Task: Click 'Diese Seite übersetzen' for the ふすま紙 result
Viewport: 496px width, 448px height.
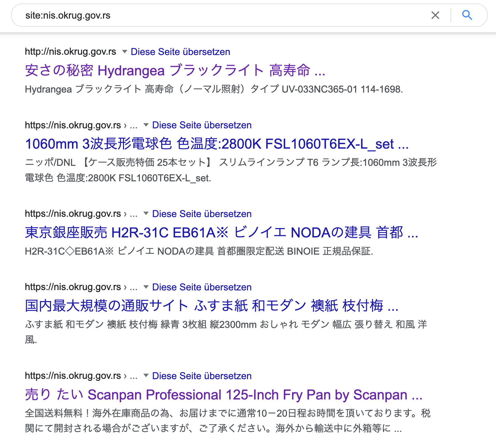Action: coord(202,287)
